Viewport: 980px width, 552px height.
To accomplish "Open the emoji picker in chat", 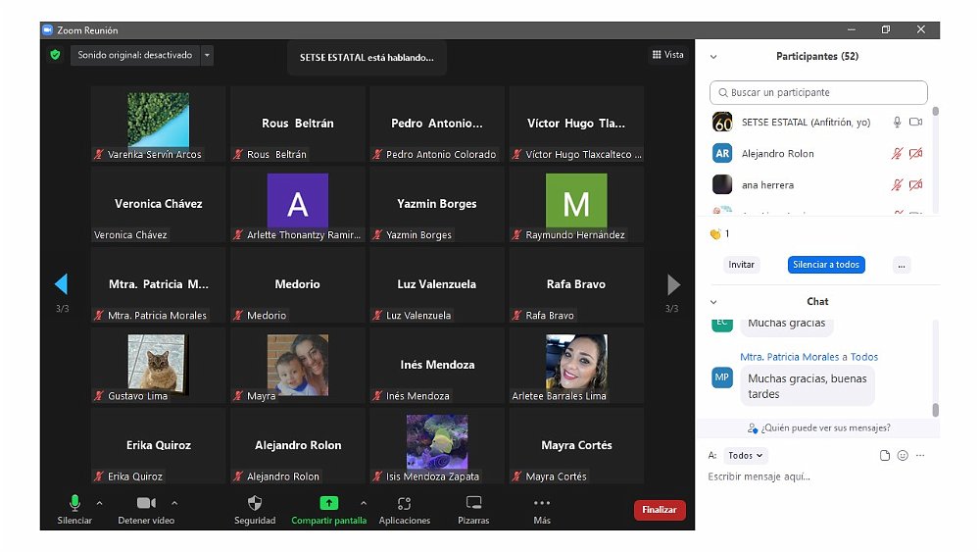I will click(x=903, y=456).
